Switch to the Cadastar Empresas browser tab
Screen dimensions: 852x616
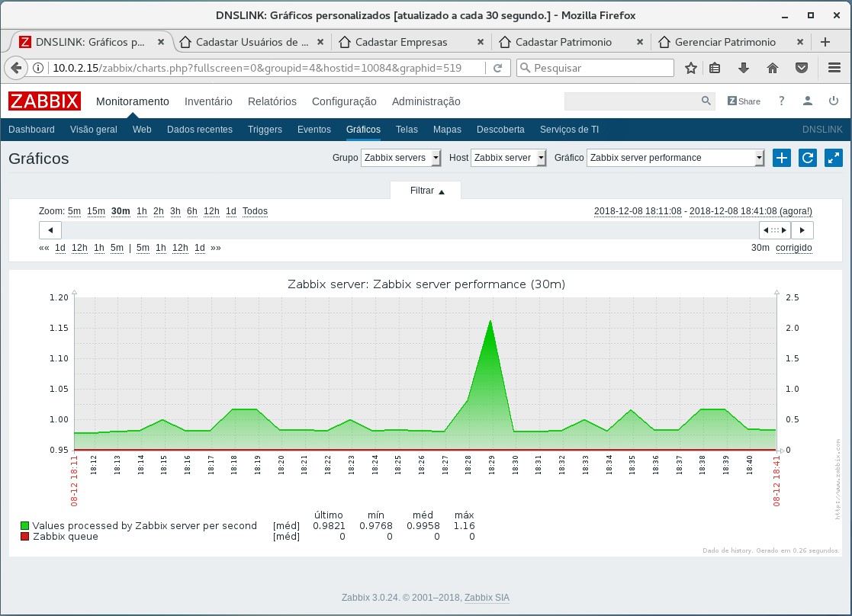401,42
